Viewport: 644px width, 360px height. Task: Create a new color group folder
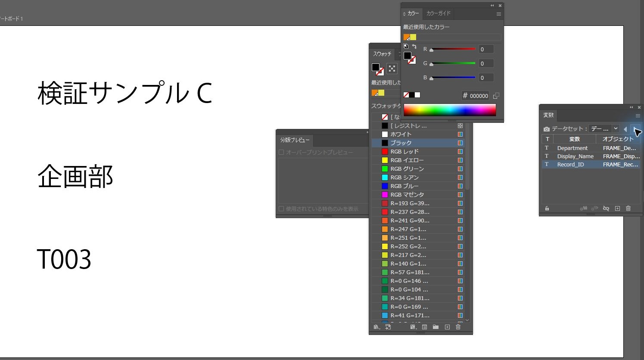[x=436, y=327]
